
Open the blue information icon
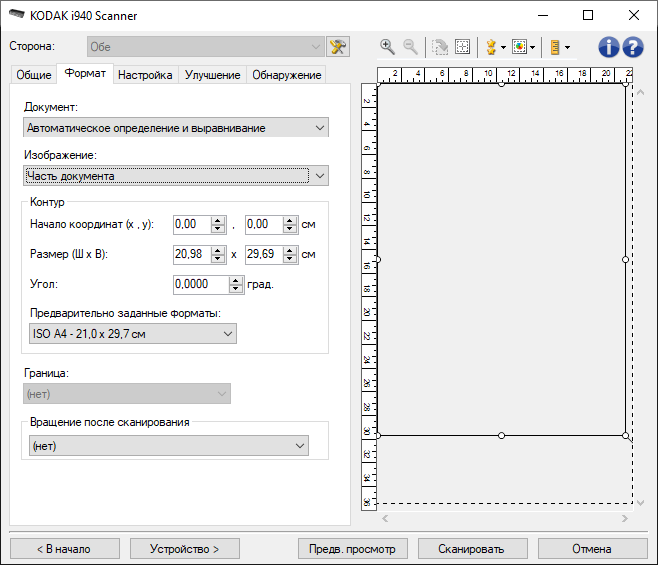pyautogui.click(x=608, y=47)
